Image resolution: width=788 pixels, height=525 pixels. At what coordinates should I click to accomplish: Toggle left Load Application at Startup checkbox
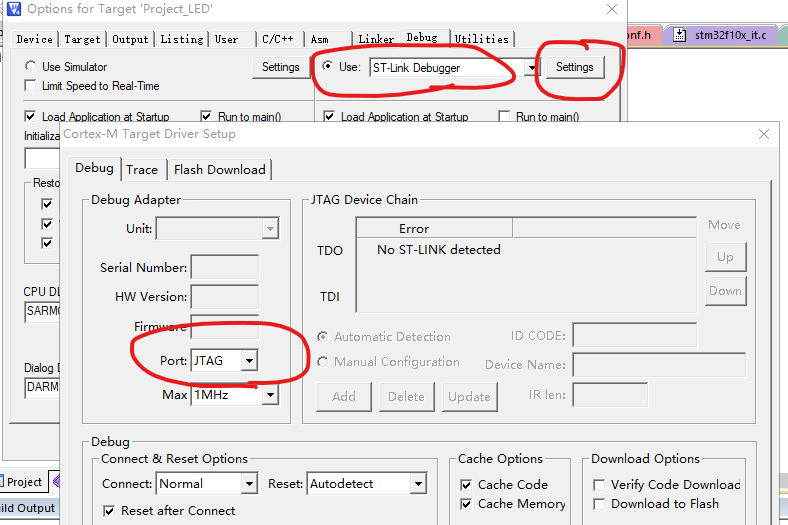[30, 117]
